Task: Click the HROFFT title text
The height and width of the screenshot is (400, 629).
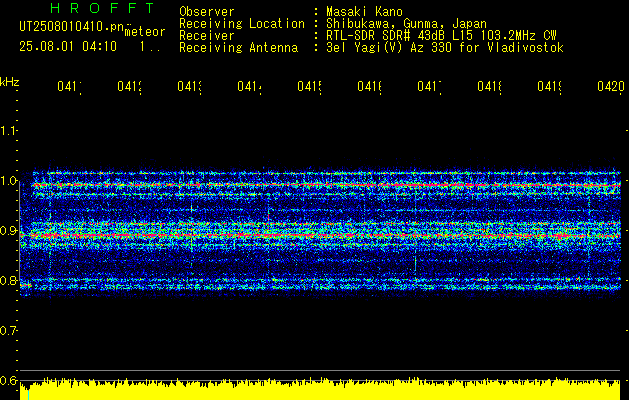Action: (x=102, y=8)
